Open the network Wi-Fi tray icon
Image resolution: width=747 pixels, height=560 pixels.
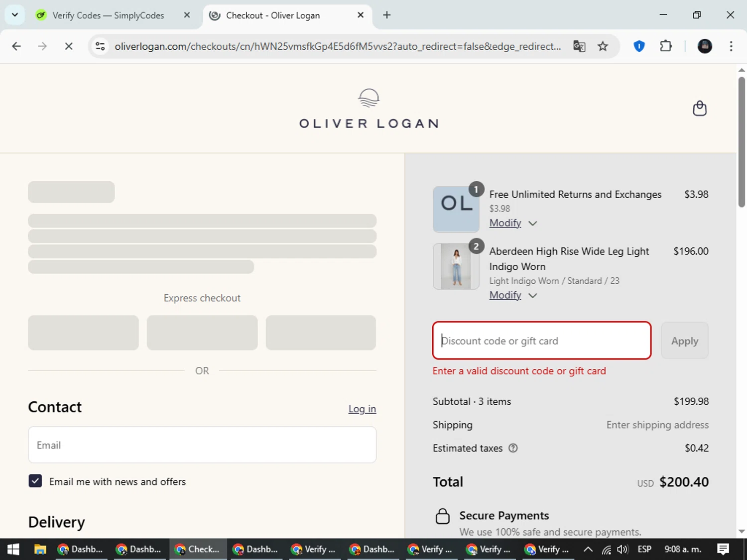pos(606,550)
